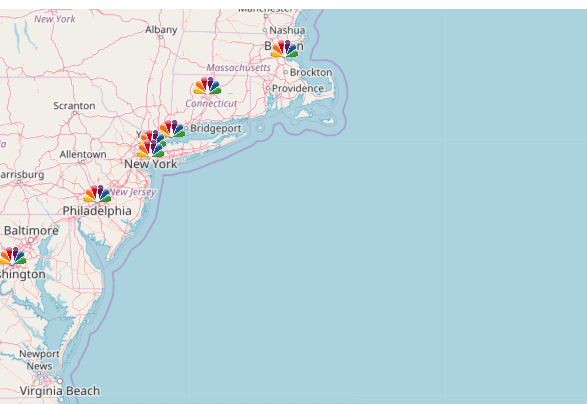Image resolution: width=587 pixels, height=404 pixels.
Task: Click the NBC peacock marker over Boston
Action: pyautogui.click(x=284, y=49)
